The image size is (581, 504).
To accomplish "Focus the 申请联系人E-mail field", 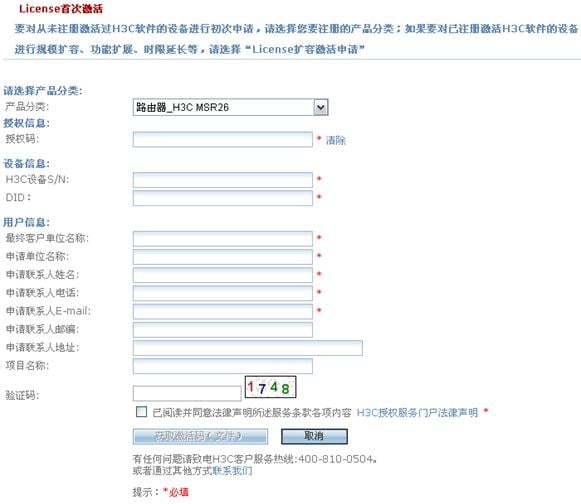I will (223, 312).
